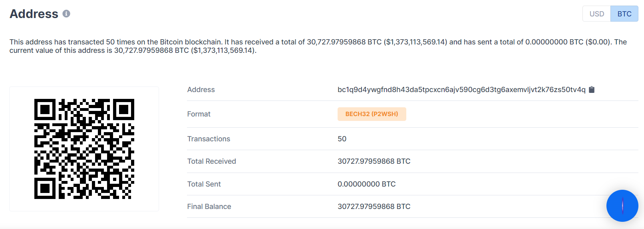Viewport: 644px width, 229px height.
Task: Click the BECH32 (P2WSH) format badge
Action: [372, 114]
